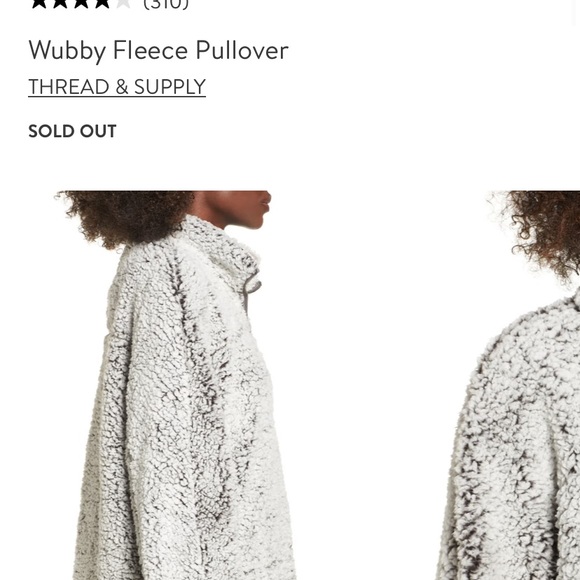Click the Wubby Fleece Pullover title

[x=158, y=50]
